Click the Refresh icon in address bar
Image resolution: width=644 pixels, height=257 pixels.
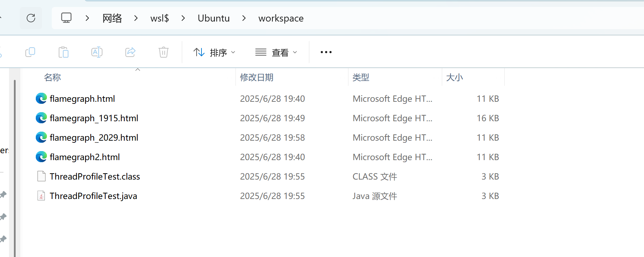[x=31, y=18]
